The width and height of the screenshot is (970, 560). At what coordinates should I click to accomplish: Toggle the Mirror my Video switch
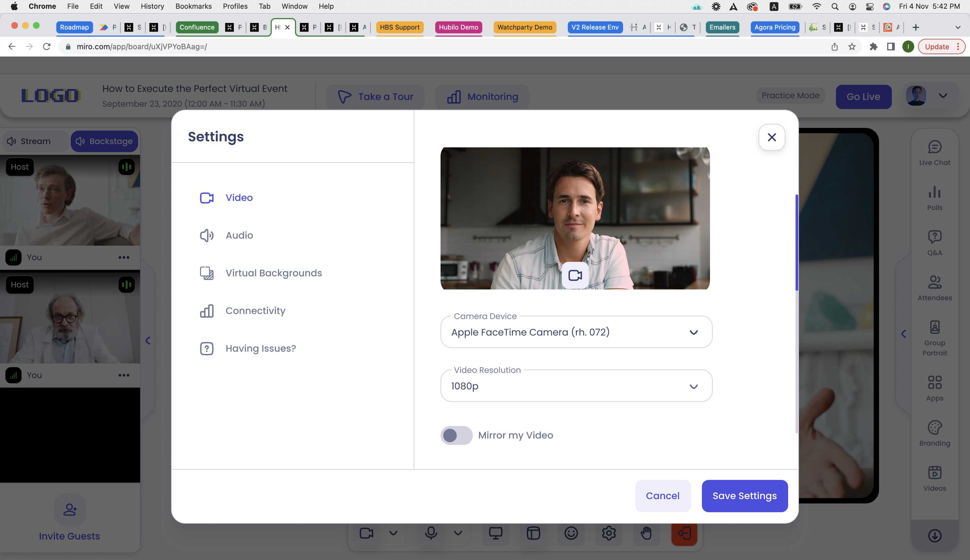pos(456,435)
